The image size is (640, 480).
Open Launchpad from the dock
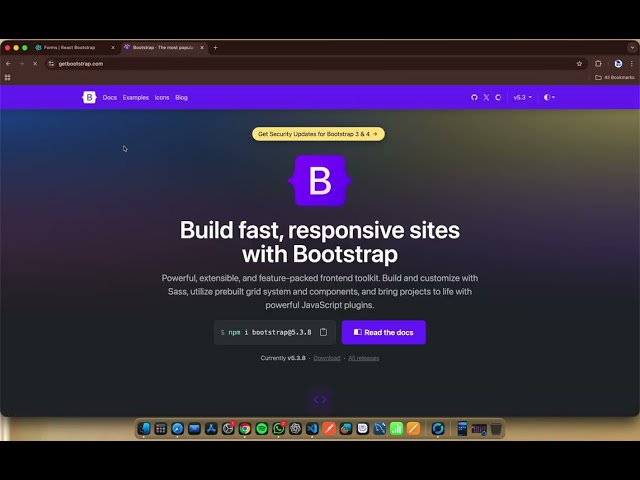coord(161,429)
